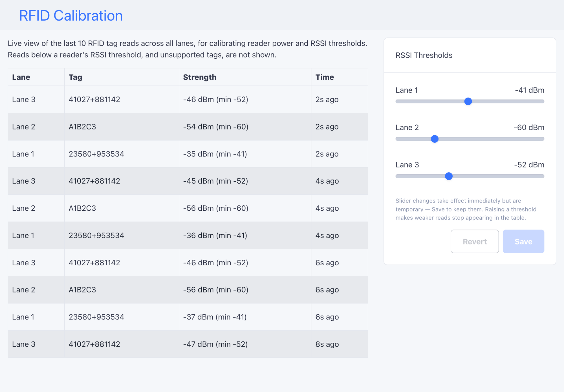Click the Tag column header

122,77
